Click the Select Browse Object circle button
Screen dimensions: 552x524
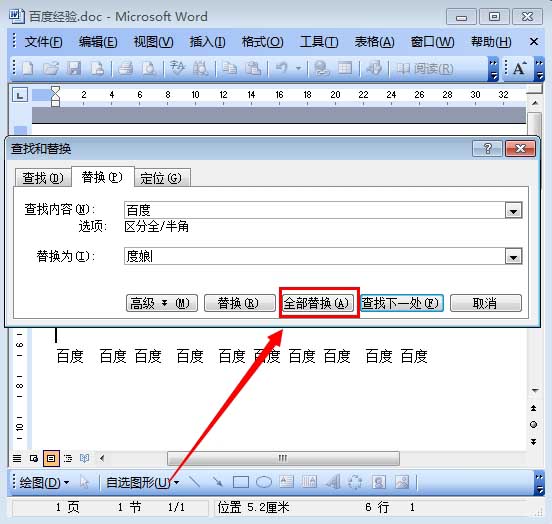[x=534, y=425]
